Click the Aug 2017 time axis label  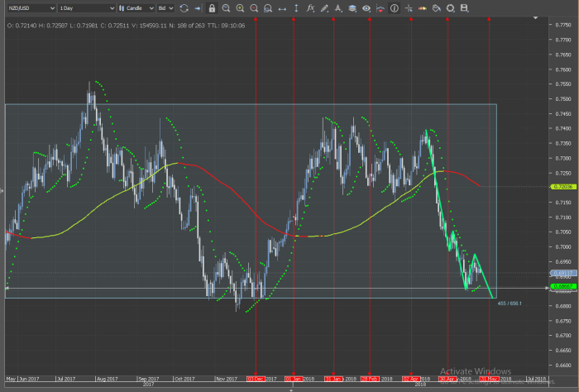click(107, 379)
